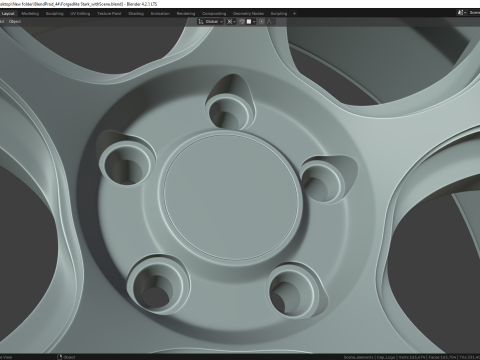Select the wheel center cap in viewport
480x360 pixels.
pyautogui.click(x=231, y=197)
